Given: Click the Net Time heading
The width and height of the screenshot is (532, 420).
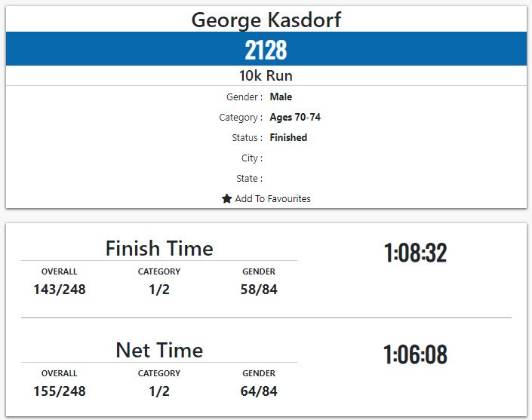Looking at the screenshot, I should [159, 350].
